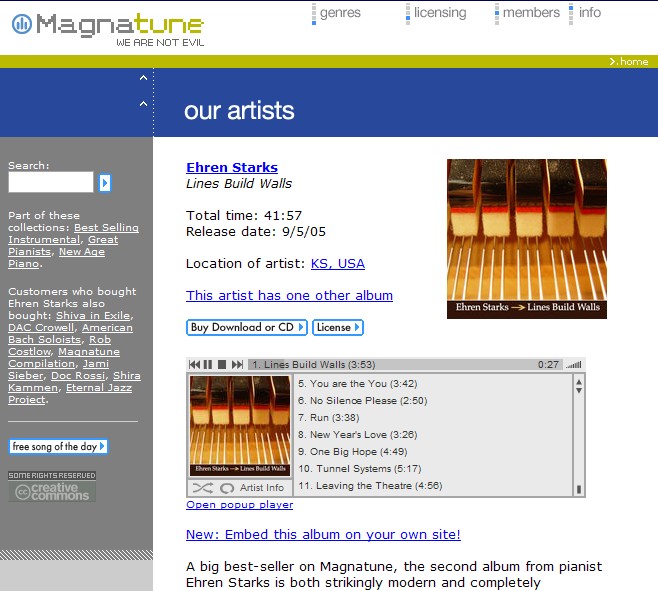Focus the Search input field

pos(50,182)
